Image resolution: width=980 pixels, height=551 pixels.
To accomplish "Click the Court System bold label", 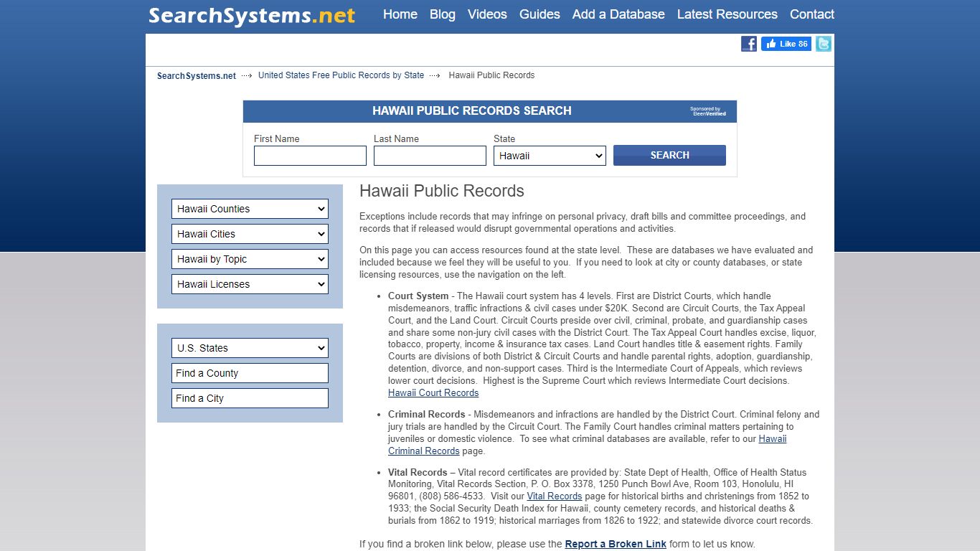I will point(418,296).
